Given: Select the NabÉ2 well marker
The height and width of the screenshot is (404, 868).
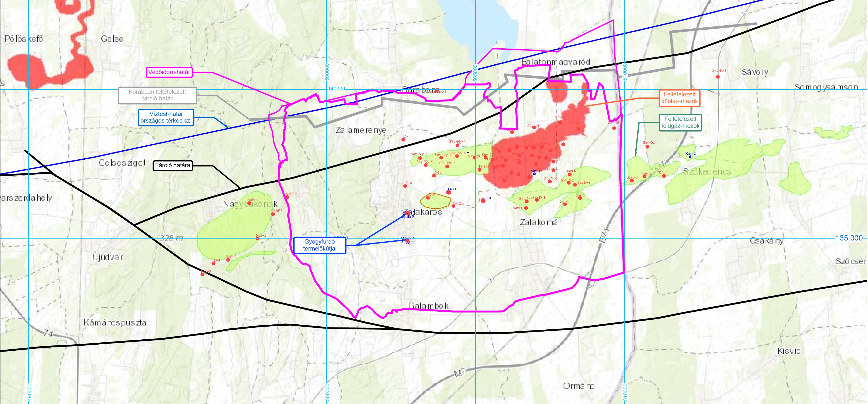Looking at the screenshot, I should click(288, 197).
